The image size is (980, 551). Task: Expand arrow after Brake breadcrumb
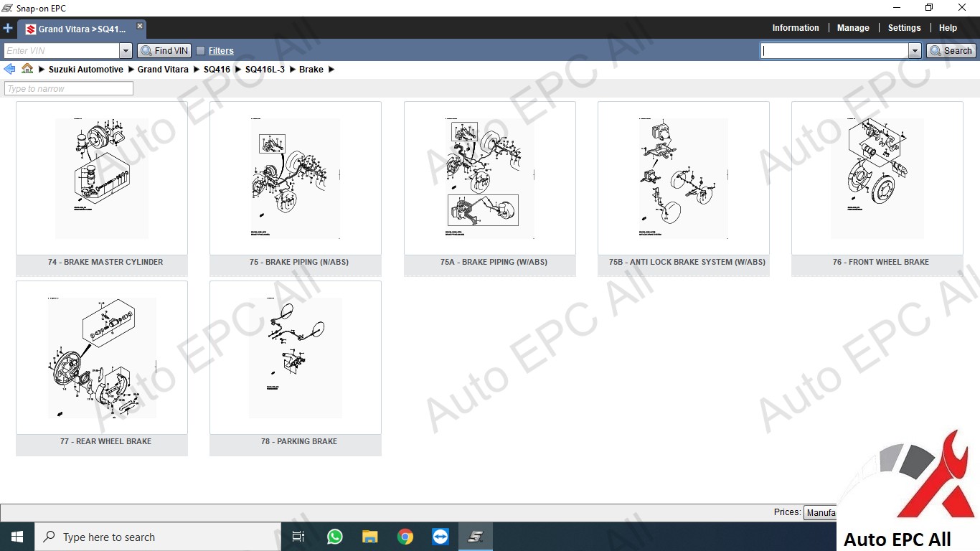coord(331,70)
